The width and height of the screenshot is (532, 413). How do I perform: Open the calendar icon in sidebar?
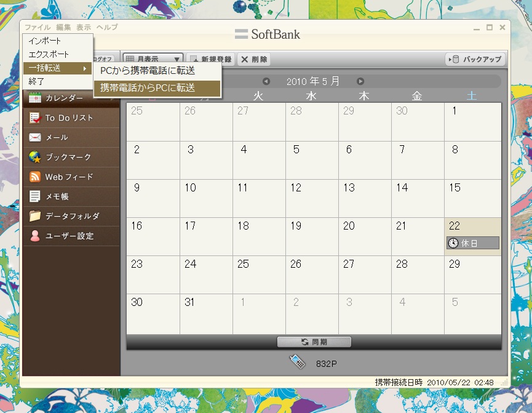coord(35,98)
